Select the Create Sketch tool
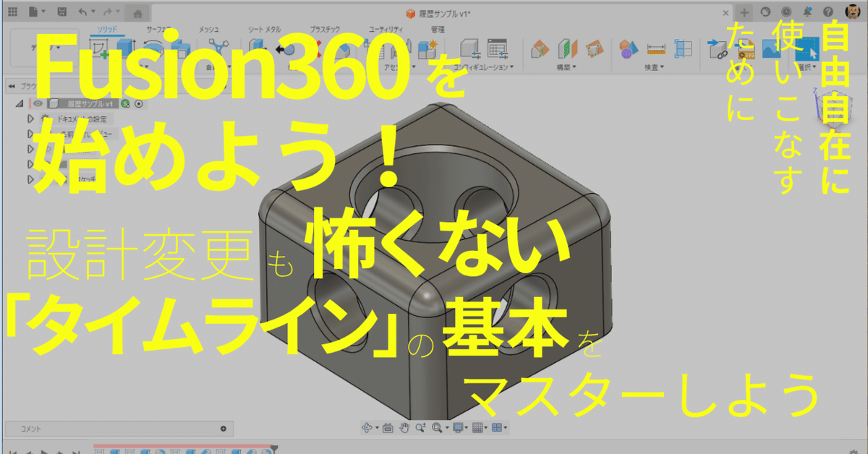This screenshot has width=868, height=454. point(98,49)
